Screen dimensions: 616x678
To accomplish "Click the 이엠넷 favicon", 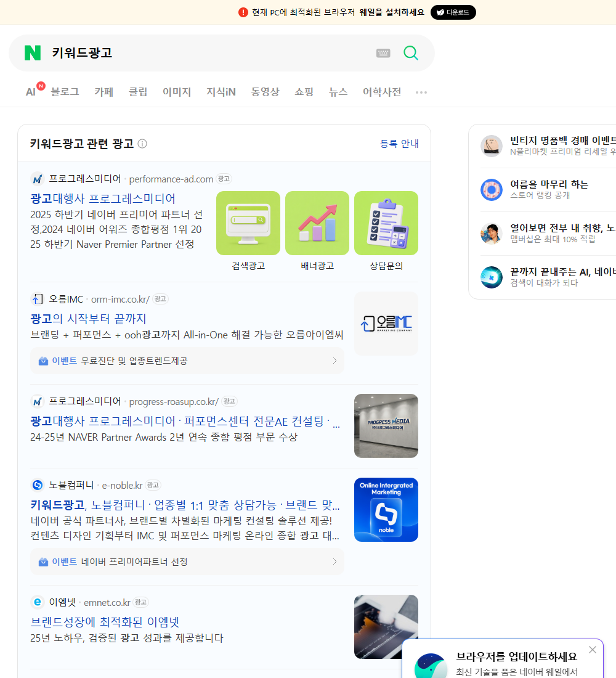I will click(x=37, y=602).
